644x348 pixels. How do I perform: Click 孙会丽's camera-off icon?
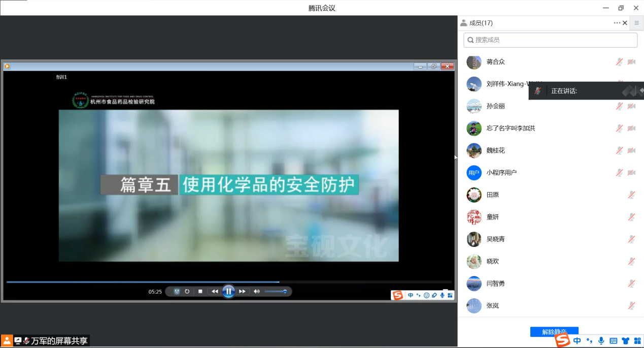click(x=631, y=106)
